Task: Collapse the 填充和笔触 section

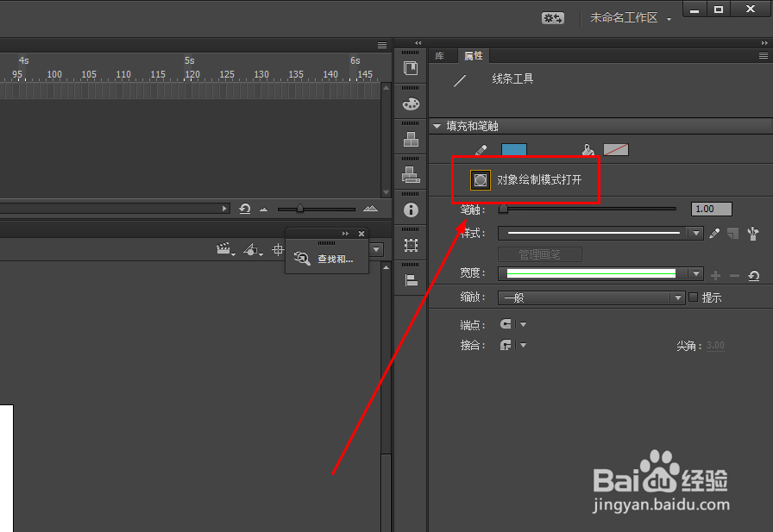Action: coord(437,126)
